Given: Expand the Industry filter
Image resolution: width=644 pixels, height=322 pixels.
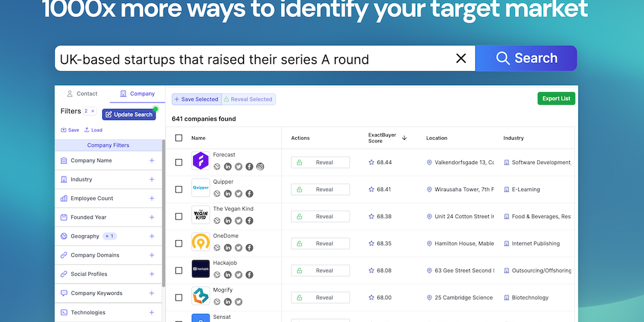Looking at the screenshot, I should click(x=152, y=179).
